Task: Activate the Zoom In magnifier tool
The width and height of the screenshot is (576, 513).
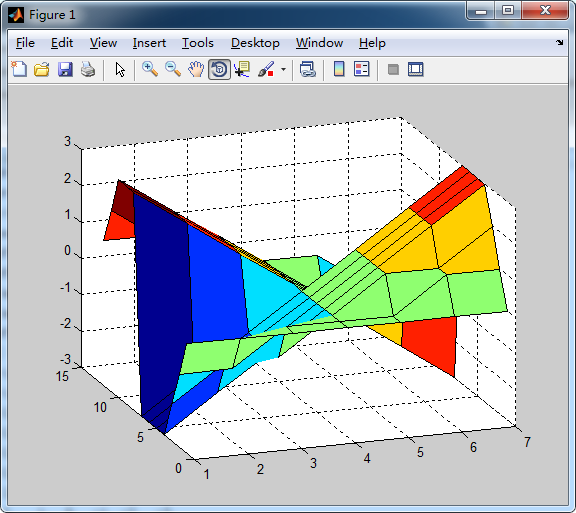Action: click(x=150, y=69)
